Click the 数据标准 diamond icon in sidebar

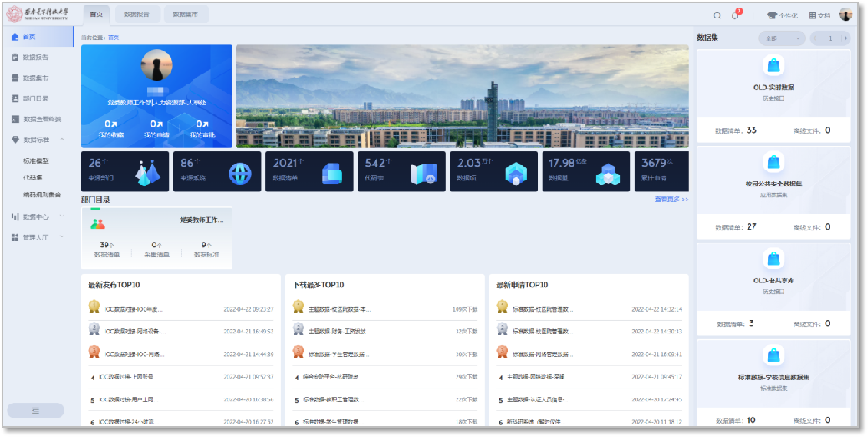tap(15, 140)
